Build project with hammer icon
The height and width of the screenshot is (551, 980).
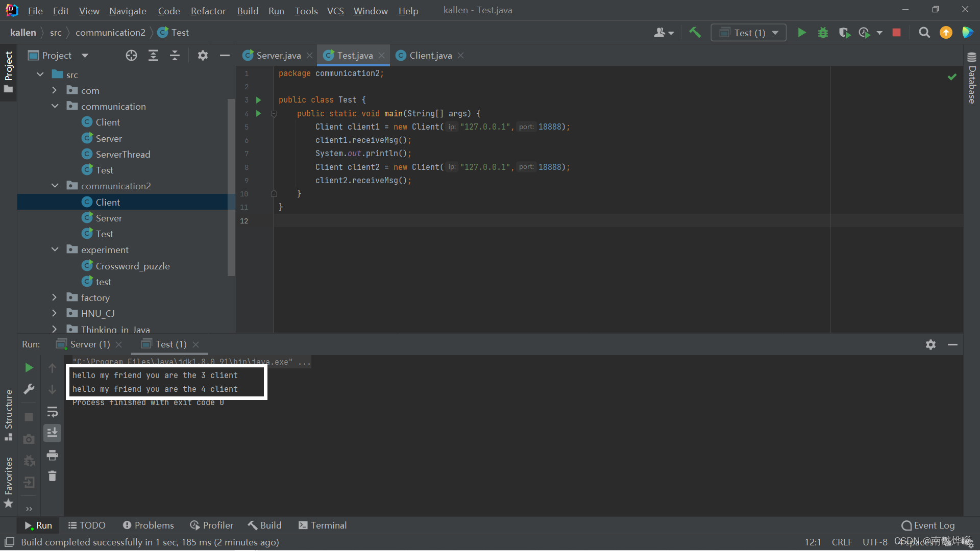695,33
